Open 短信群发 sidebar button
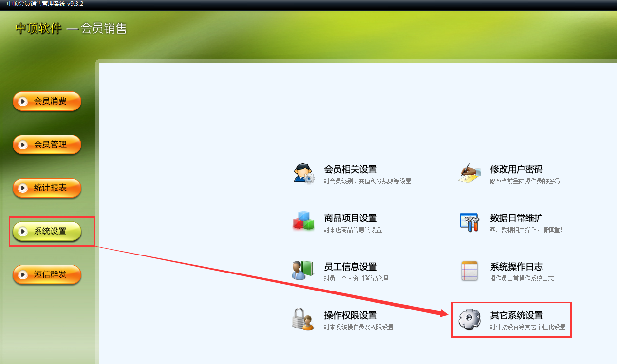617x364 pixels. click(47, 274)
